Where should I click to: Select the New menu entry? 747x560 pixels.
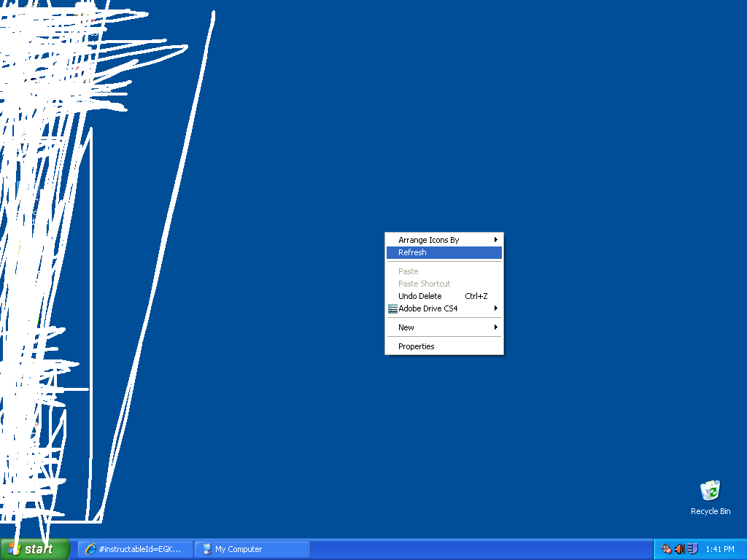406,327
